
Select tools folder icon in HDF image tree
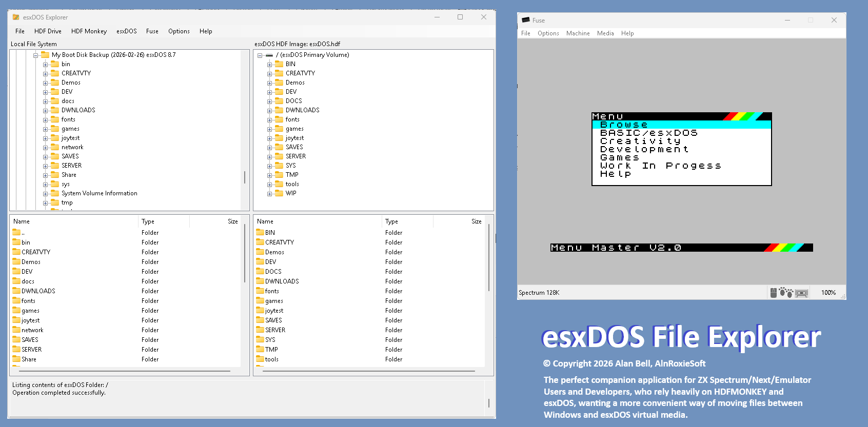point(279,184)
